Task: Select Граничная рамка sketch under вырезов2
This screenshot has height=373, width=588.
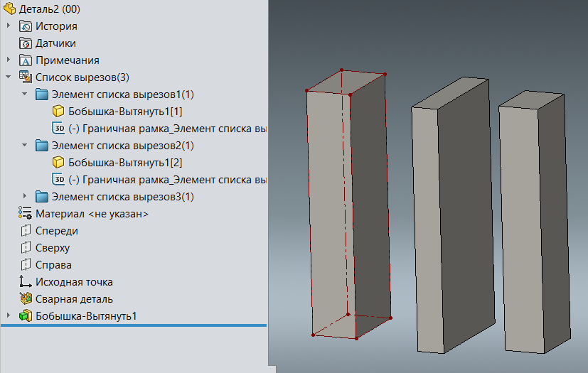Action: pos(167,180)
